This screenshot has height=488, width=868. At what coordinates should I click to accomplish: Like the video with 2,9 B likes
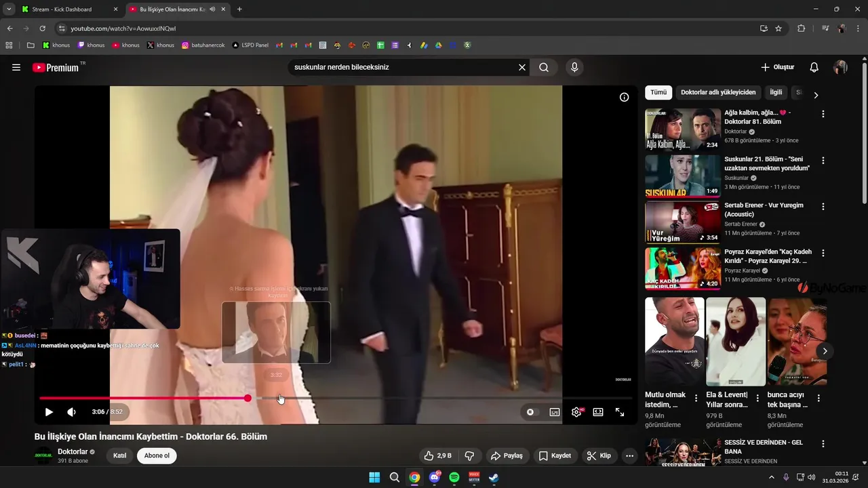(437, 455)
